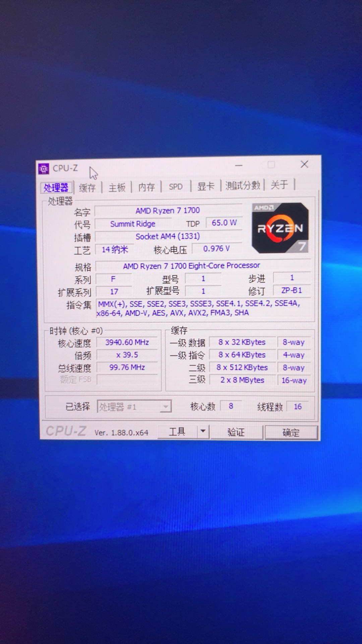Click L1 instruction cache 8 x 64 KBytes
Viewport: 362px width, 644px height.
click(x=242, y=355)
